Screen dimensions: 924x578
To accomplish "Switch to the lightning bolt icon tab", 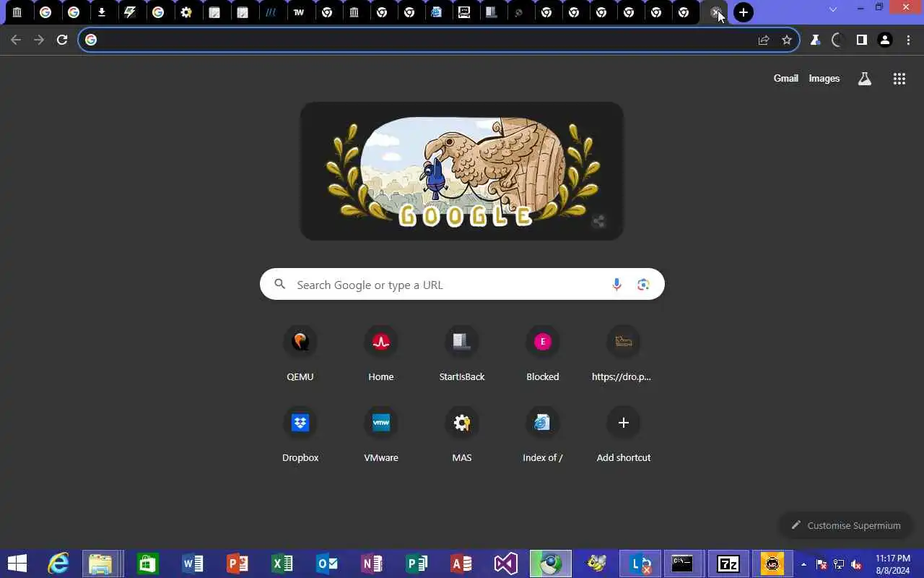I will pos(130,12).
